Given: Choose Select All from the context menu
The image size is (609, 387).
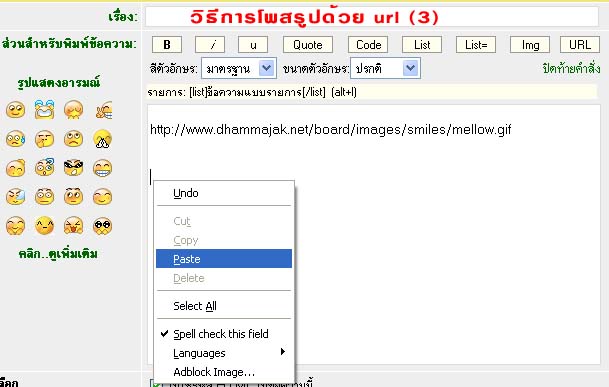Looking at the screenshot, I should [x=223, y=306].
